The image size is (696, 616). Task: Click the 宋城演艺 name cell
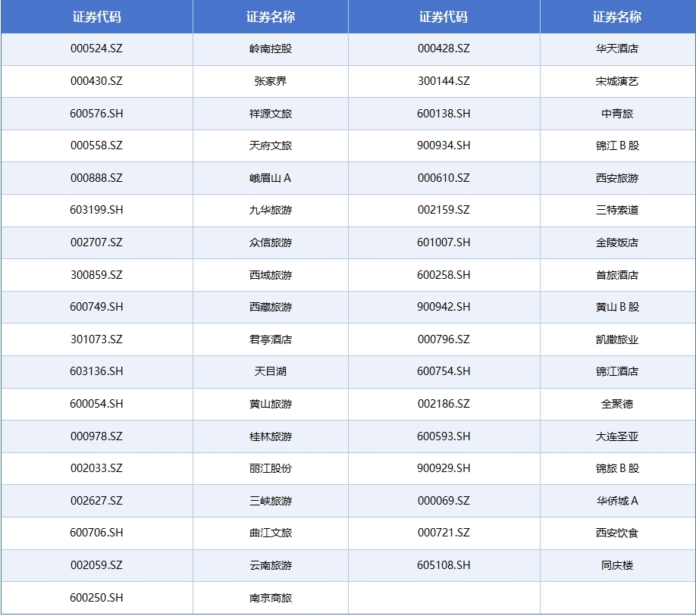(x=617, y=81)
